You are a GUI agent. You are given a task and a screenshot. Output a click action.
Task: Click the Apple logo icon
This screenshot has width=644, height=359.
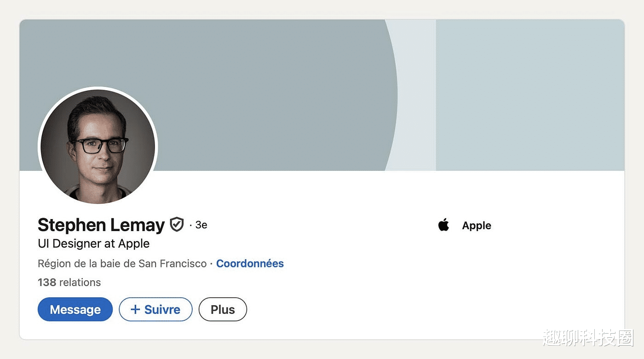pyautogui.click(x=443, y=225)
